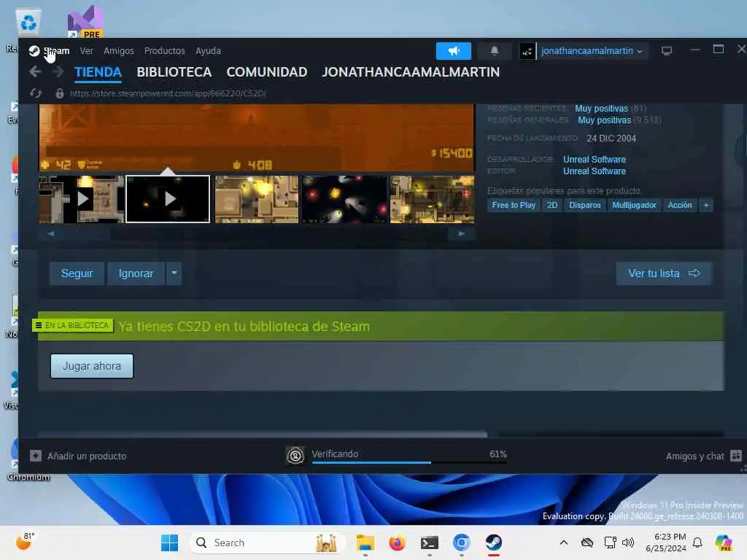The height and width of the screenshot is (560, 747).
Task: Select the Acción tag
Action: coord(680,205)
